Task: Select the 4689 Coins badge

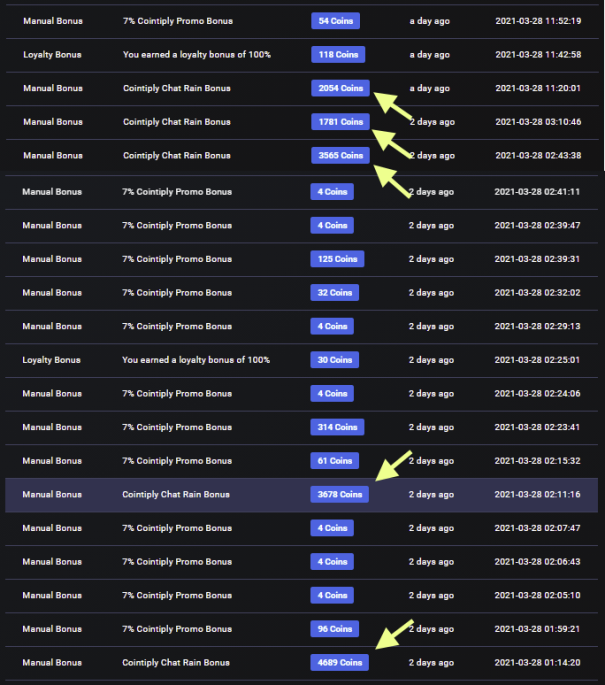Action: click(339, 663)
